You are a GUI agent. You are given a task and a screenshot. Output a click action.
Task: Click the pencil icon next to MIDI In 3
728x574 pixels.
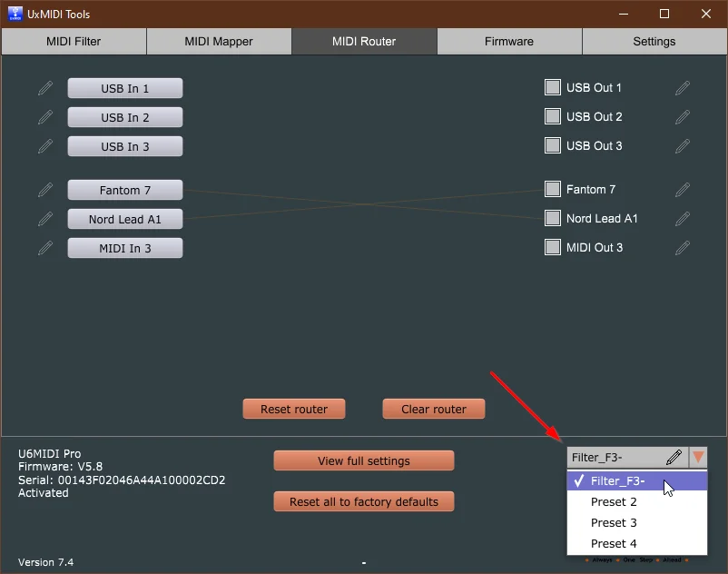point(45,247)
